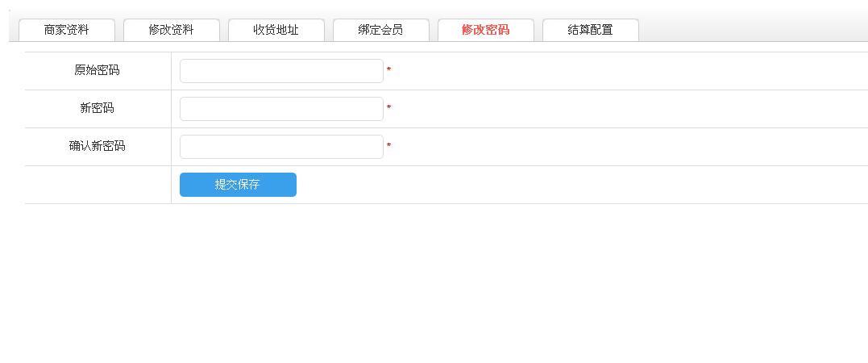Viewport: 868px width, 363px height.
Task: Go to the 收货地址 tab
Action: 276,30
